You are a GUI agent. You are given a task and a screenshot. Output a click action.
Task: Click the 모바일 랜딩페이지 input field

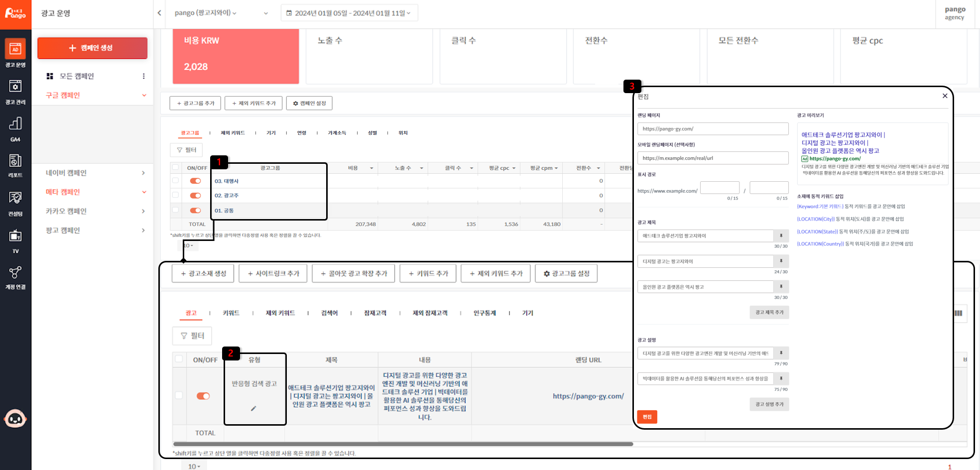[713, 158]
